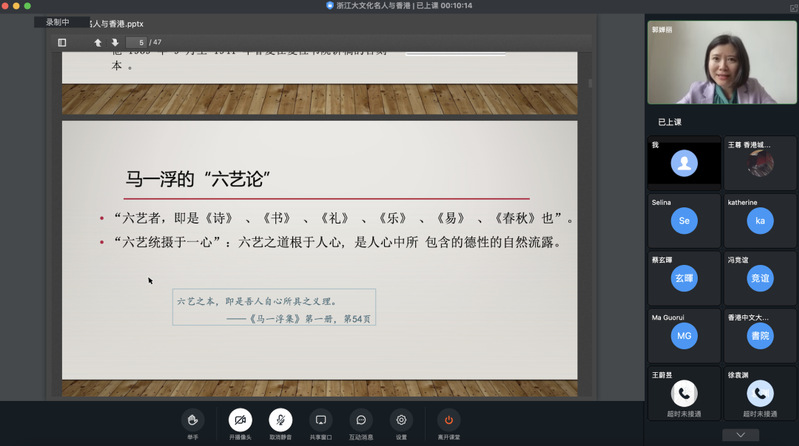Select the teacher's video thumbnail
Viewport: 799px width, 446px height.
(x=721, y=62)
